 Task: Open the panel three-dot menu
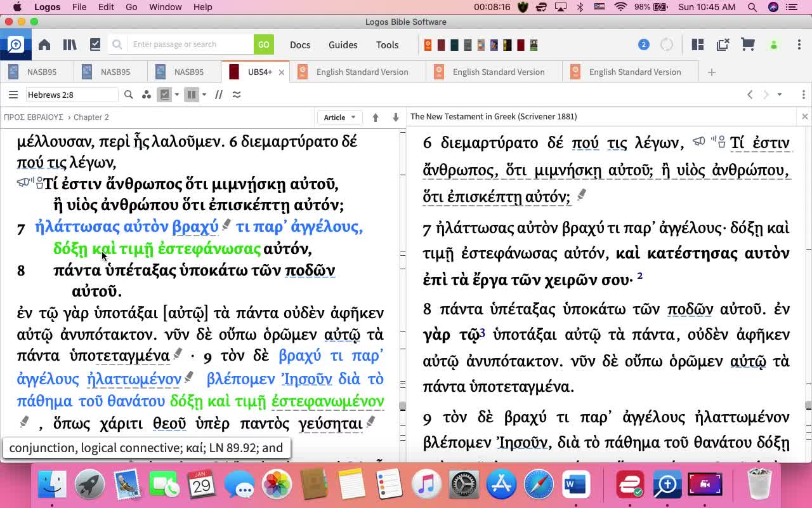pos(803,95)
